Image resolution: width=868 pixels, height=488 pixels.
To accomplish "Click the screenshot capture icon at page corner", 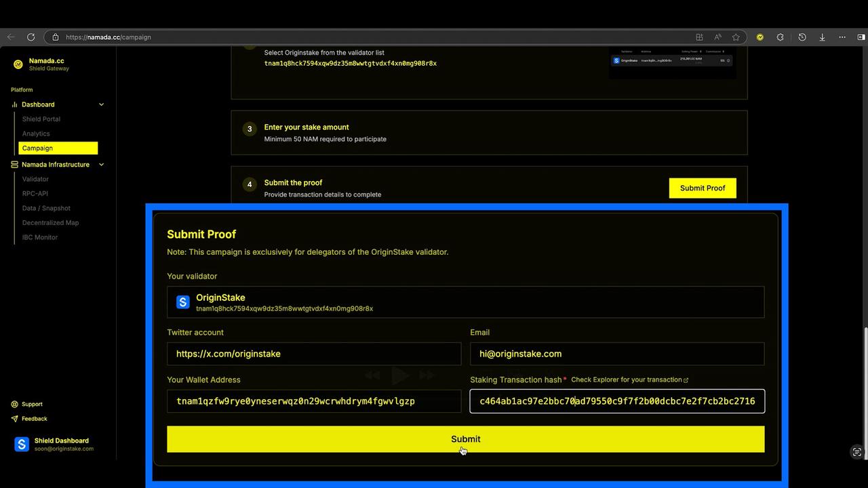I will (857, 452).
